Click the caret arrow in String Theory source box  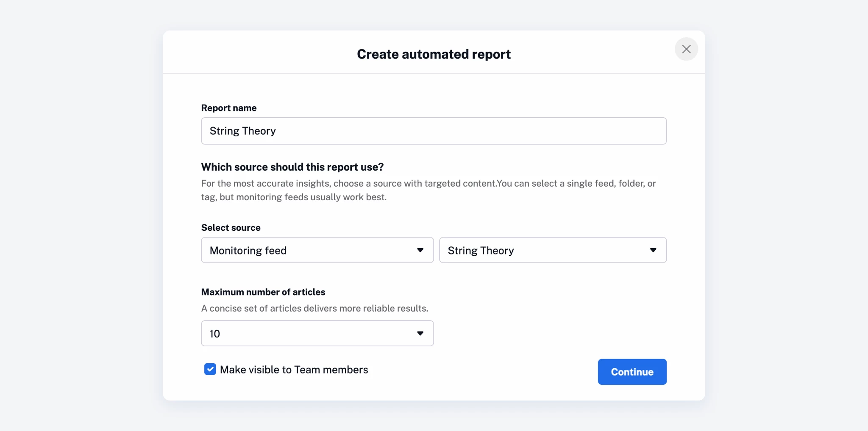pos(653,250)
